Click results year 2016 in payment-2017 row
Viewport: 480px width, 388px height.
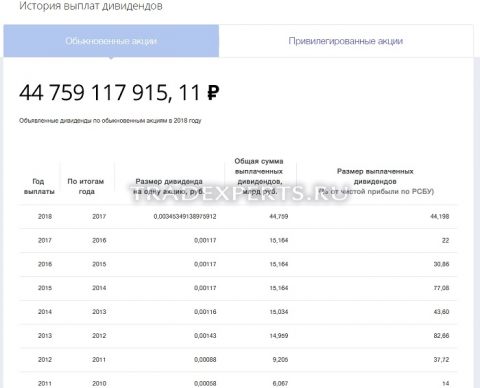[x=99, y=240]
